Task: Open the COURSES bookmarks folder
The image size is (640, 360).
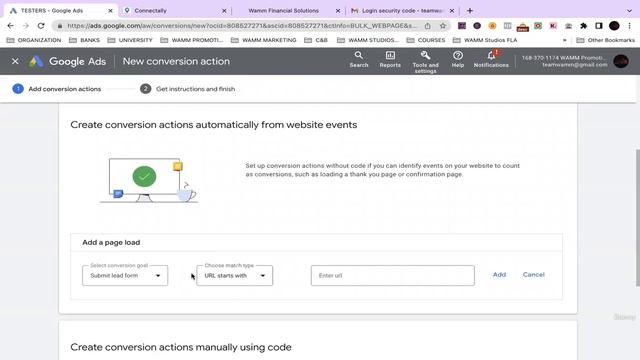Action: click(x=426, y=40)
